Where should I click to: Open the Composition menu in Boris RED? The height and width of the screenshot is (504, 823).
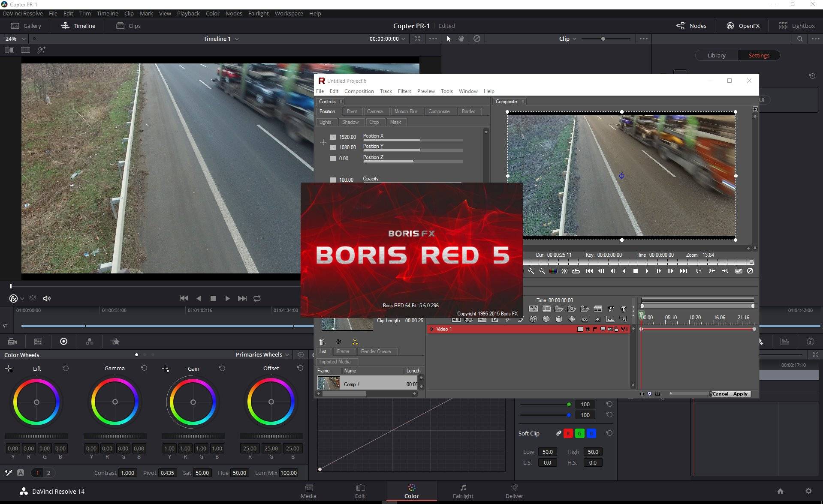359,91
